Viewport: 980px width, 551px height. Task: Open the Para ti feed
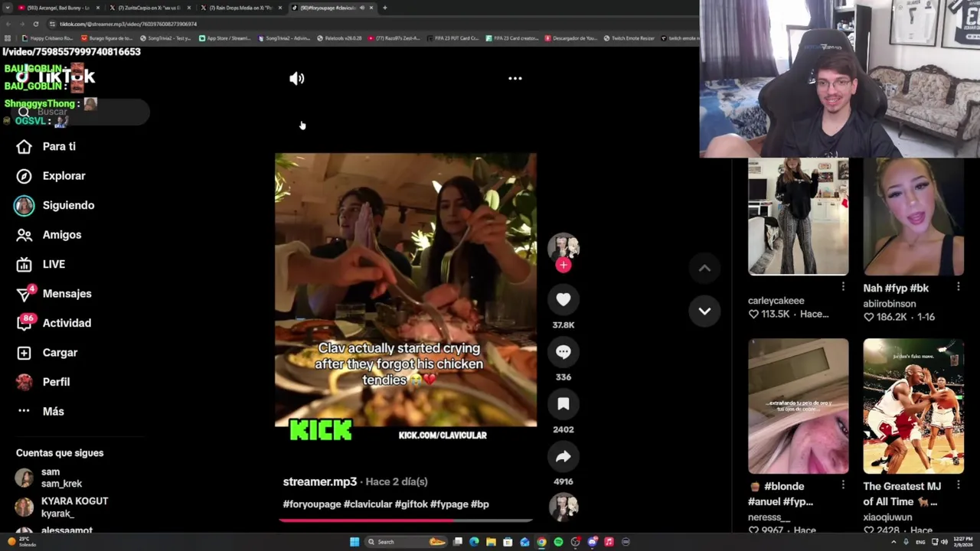point(47,146)
